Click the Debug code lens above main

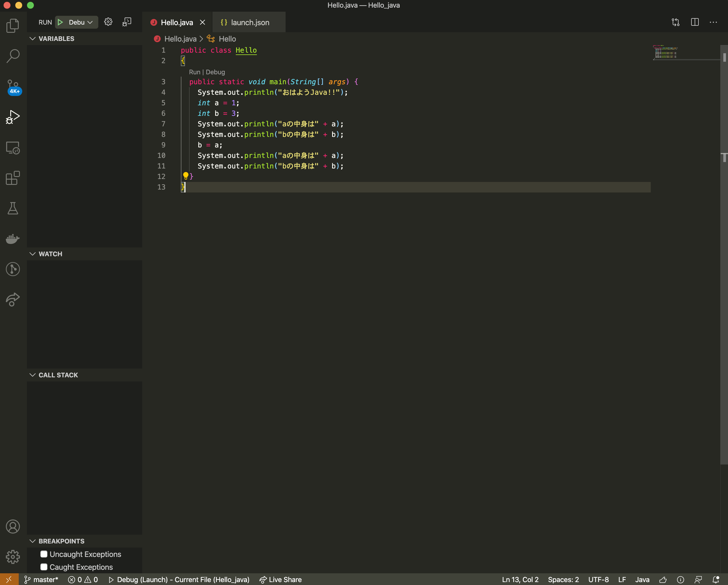(x=215, y=72)
